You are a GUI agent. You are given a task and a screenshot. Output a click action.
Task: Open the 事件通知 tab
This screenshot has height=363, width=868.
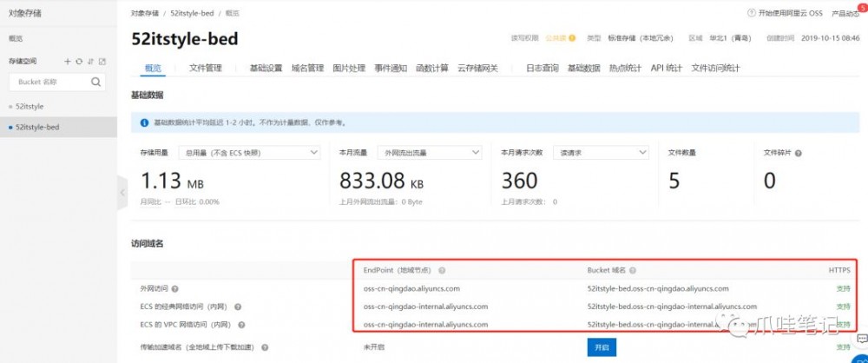391,68
